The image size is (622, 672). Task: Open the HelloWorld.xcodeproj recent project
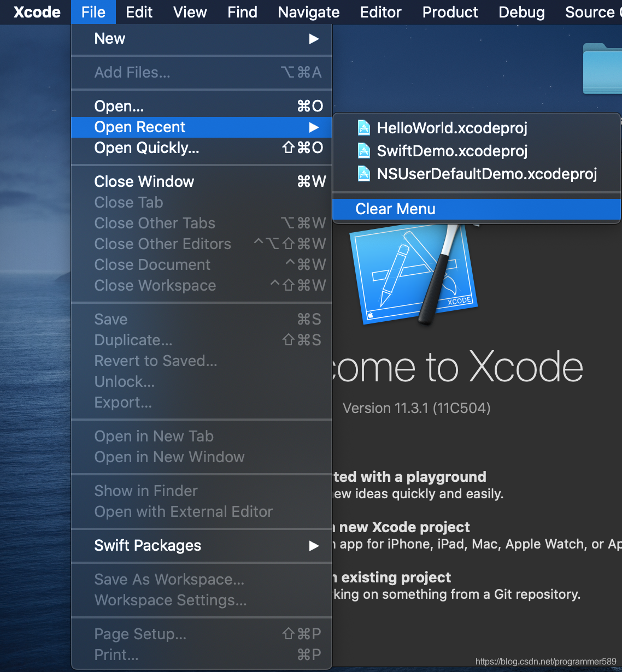point(453,127)
